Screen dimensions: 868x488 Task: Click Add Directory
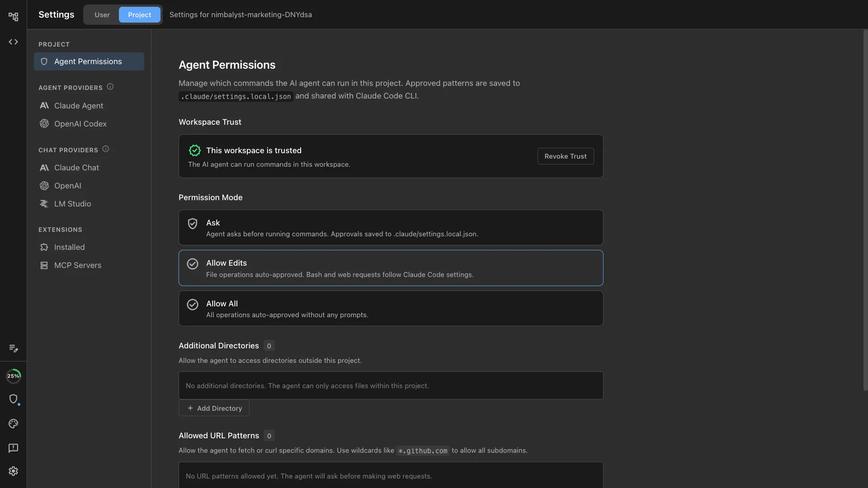214,408
